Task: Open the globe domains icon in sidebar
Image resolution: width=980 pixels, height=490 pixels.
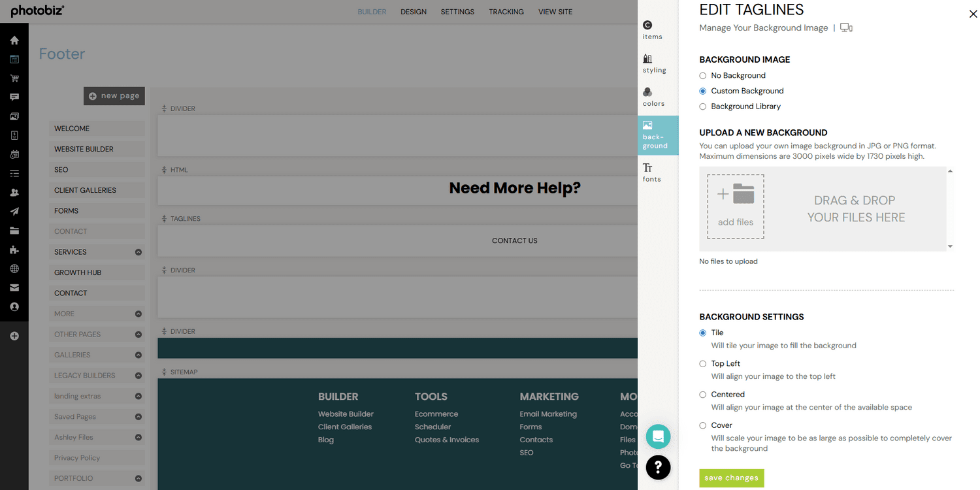Action: pos(14,269)
